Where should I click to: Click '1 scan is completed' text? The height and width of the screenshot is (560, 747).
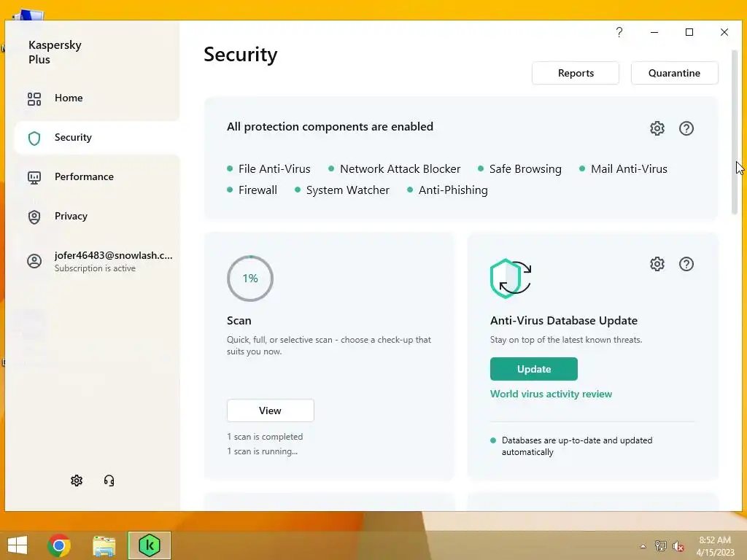pos(265,437)
